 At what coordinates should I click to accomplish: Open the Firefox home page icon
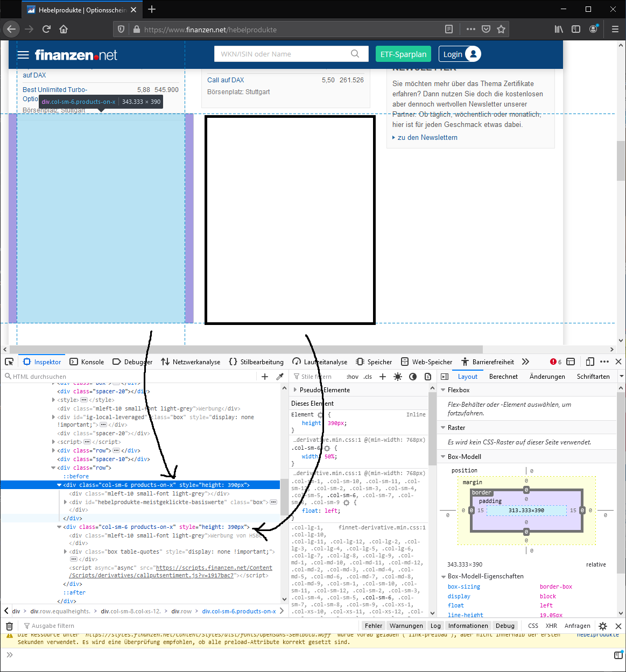64,29
